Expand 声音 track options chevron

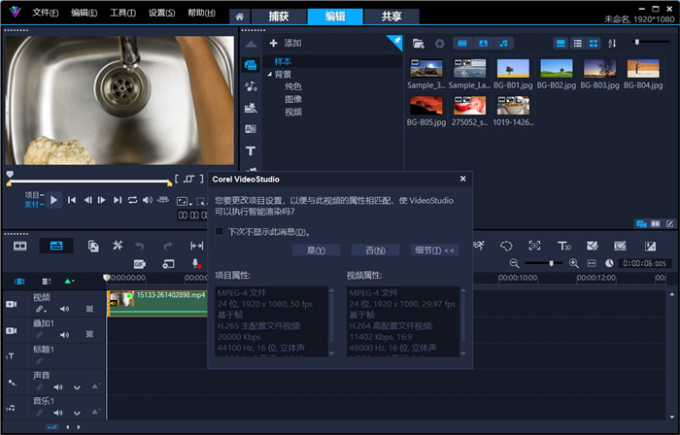tap(77, 387)
